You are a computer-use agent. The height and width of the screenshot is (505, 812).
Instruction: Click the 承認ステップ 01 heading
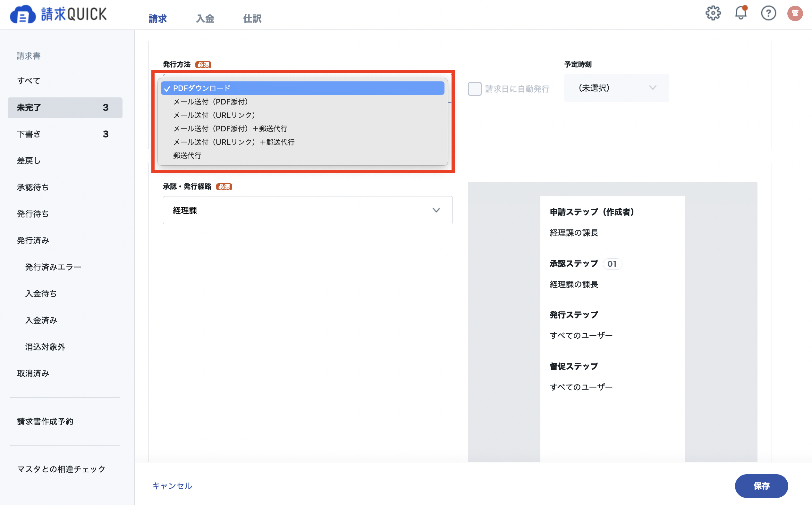pyautogui.click(x=586, y=264)
